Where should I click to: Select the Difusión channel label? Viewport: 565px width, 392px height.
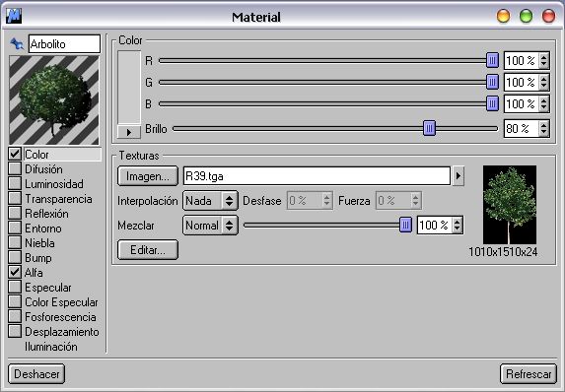43,169
